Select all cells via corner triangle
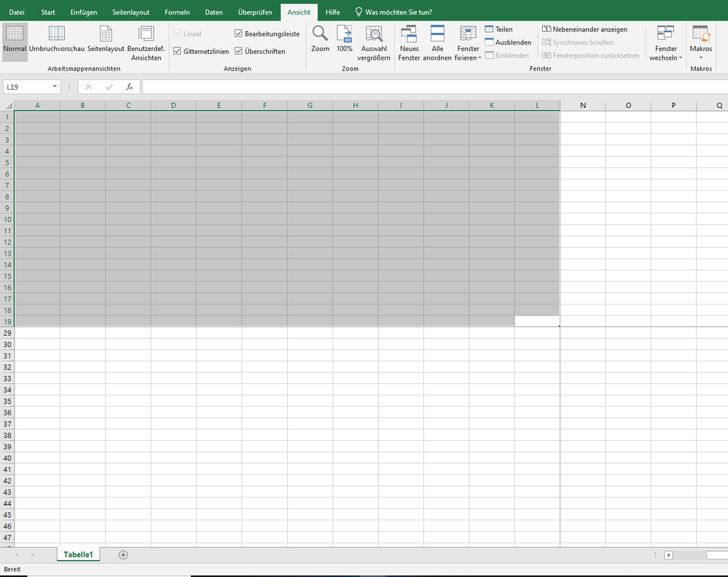The width and height of the screenshot is (728, 577). (7, 106)
